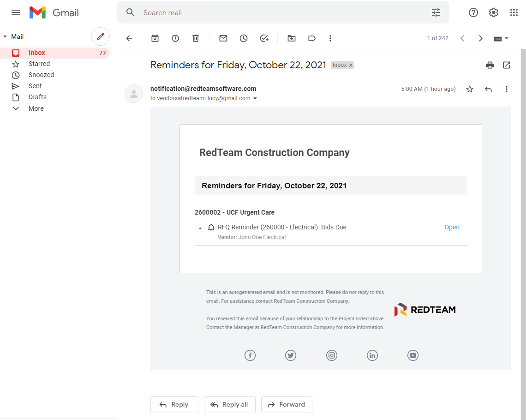Open the Support help icon

(473, 13)
